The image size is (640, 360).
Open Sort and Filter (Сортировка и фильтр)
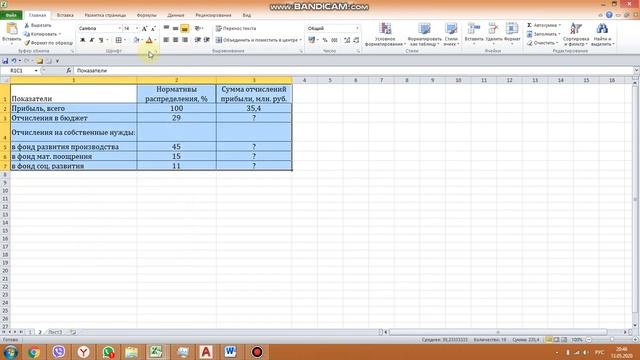point(576,34)
